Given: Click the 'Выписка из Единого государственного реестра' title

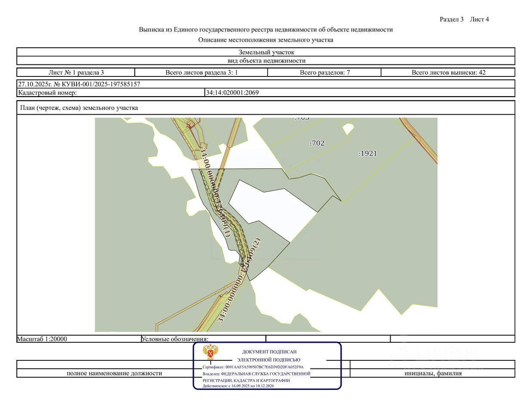Looking at the screenshot, I should (266, 30).
